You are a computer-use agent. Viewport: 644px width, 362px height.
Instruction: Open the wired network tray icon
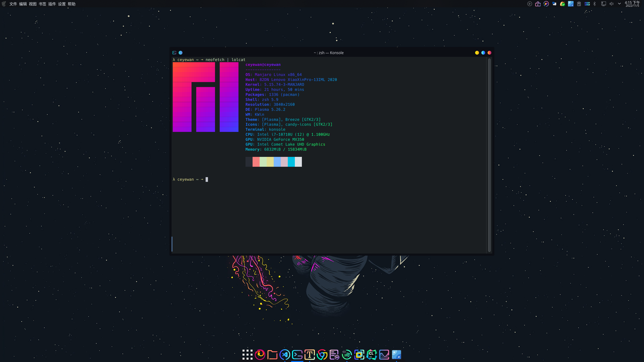tap(604, 4)
